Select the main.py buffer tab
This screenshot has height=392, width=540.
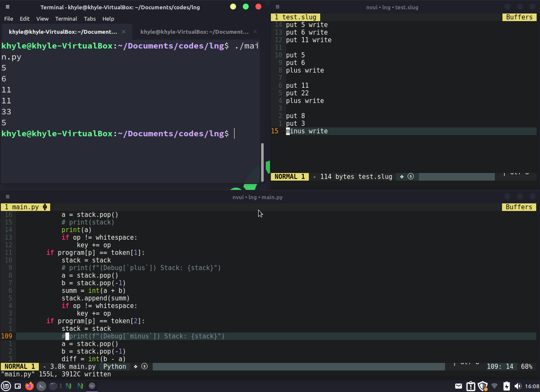26,207
